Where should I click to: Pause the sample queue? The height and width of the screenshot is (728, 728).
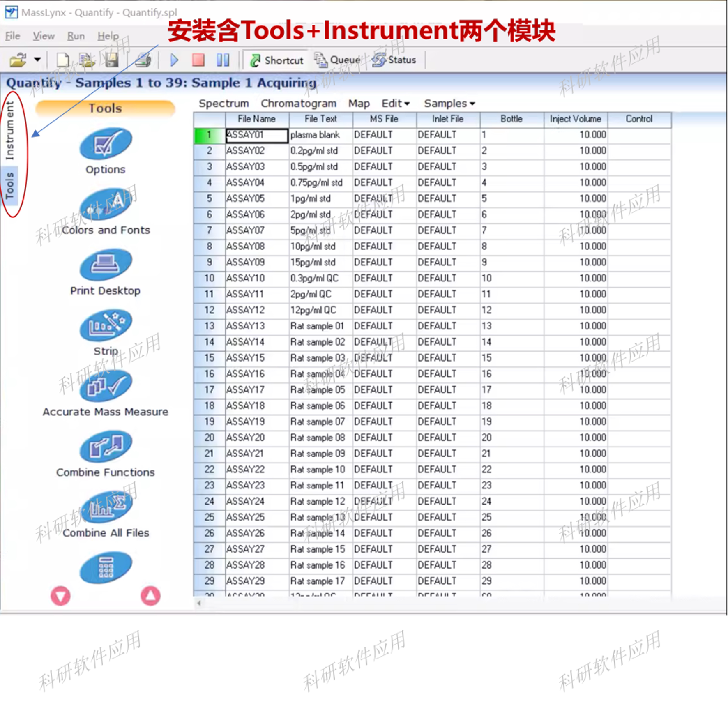(x=223, y=60)
